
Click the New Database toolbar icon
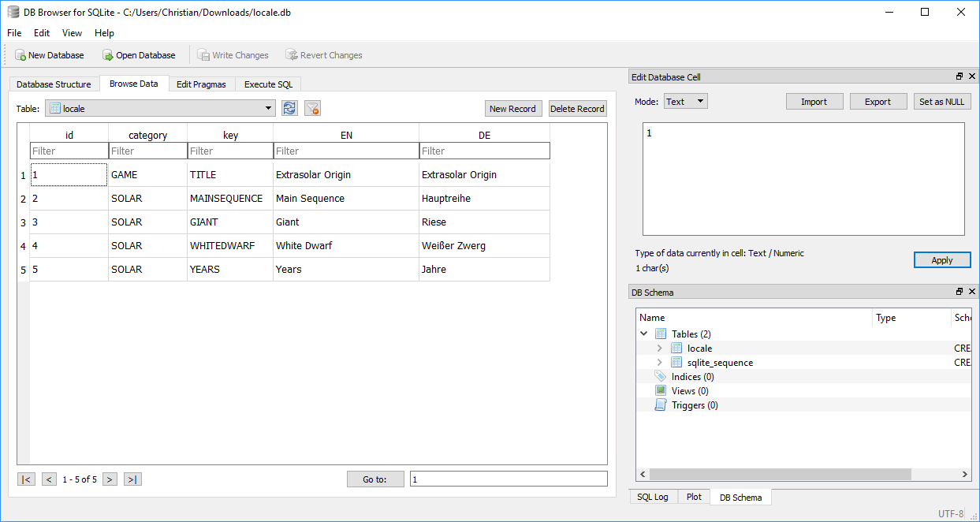pyautogui.click(x=20, y=55)
